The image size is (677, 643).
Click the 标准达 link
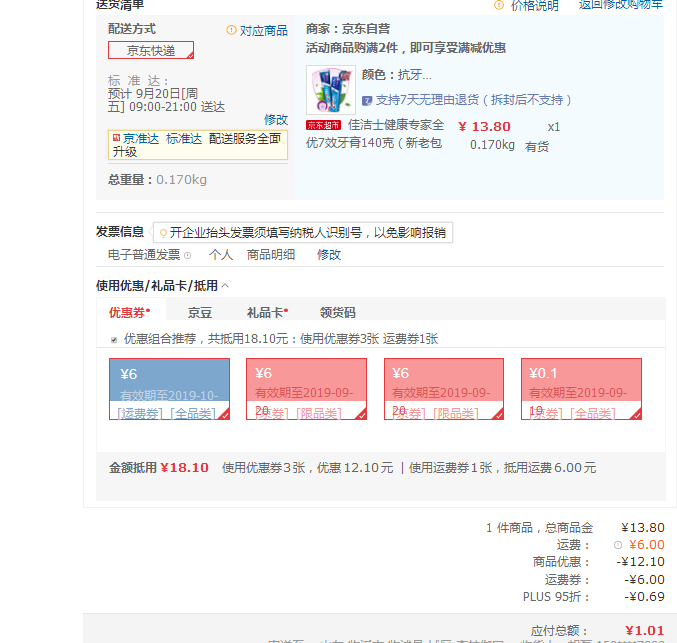[x=184, y=139]
